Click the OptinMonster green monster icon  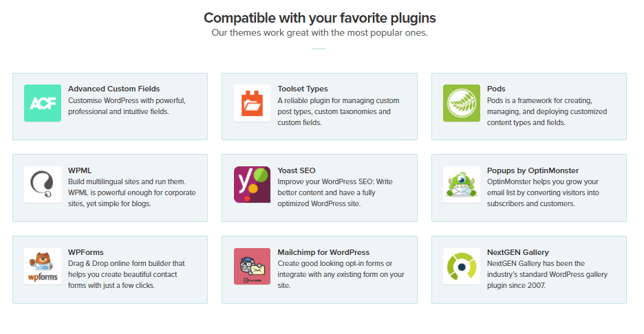click(462, 185)
